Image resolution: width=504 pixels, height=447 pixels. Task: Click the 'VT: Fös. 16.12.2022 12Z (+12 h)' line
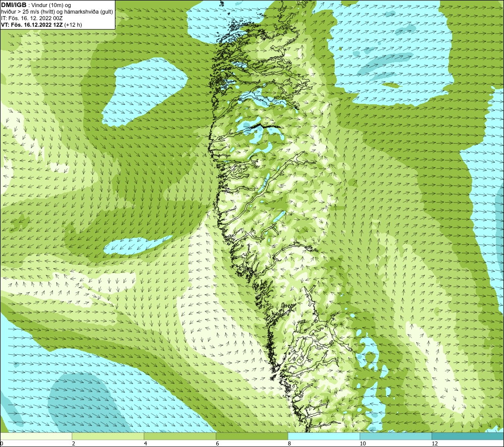(41, 25)
